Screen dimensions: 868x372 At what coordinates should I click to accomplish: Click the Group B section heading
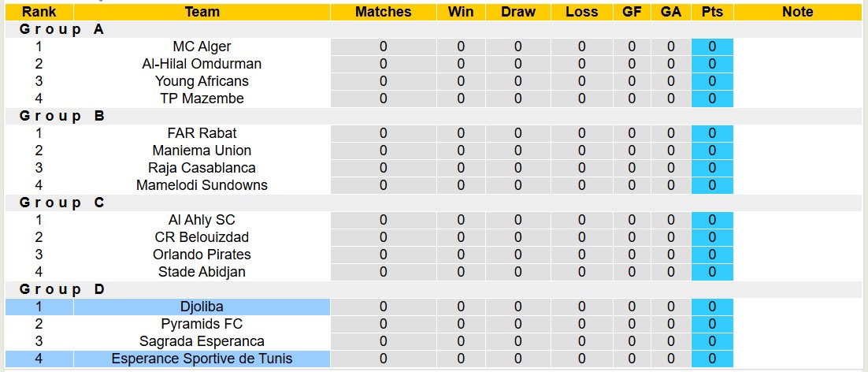62,116
